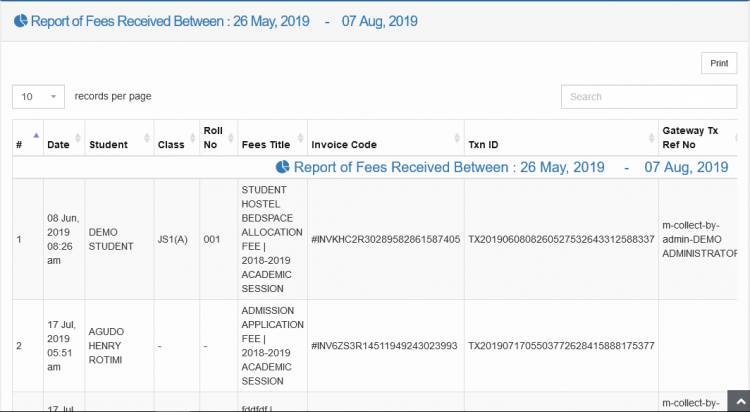Click the Txn ID ending in 8415888175377

click(x=561, y=346)
